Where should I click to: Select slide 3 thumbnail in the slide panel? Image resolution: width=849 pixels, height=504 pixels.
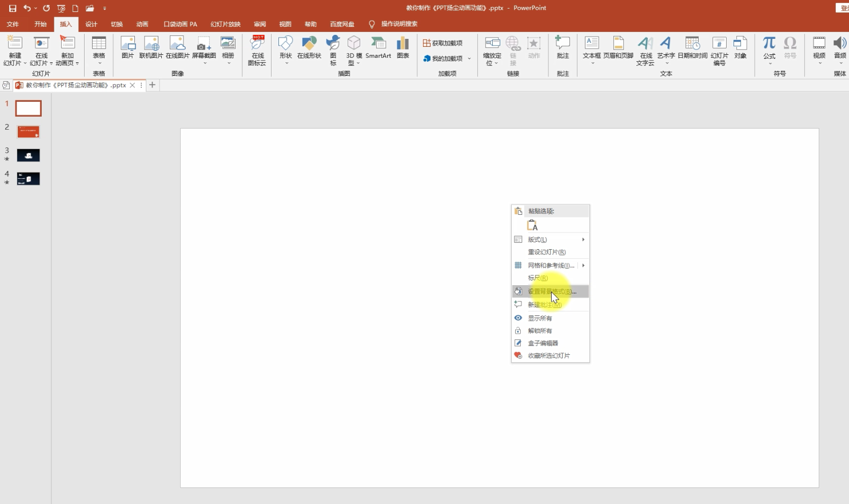pyautogui.click(x=28, y=155)
